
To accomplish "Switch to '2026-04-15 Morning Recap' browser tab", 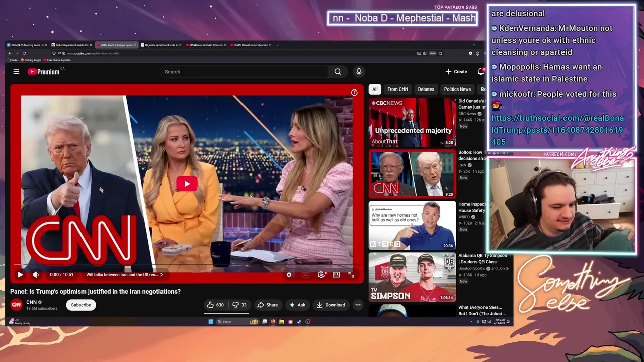I will click(27, 45).
